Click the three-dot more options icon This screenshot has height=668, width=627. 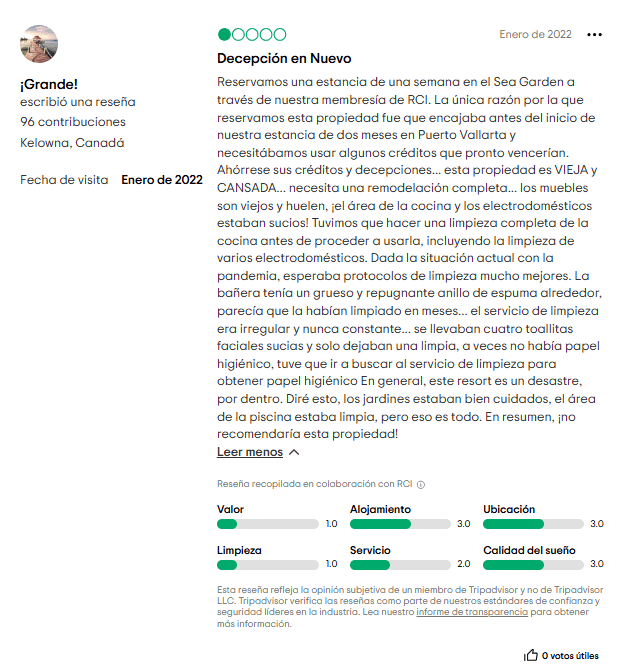595,35
